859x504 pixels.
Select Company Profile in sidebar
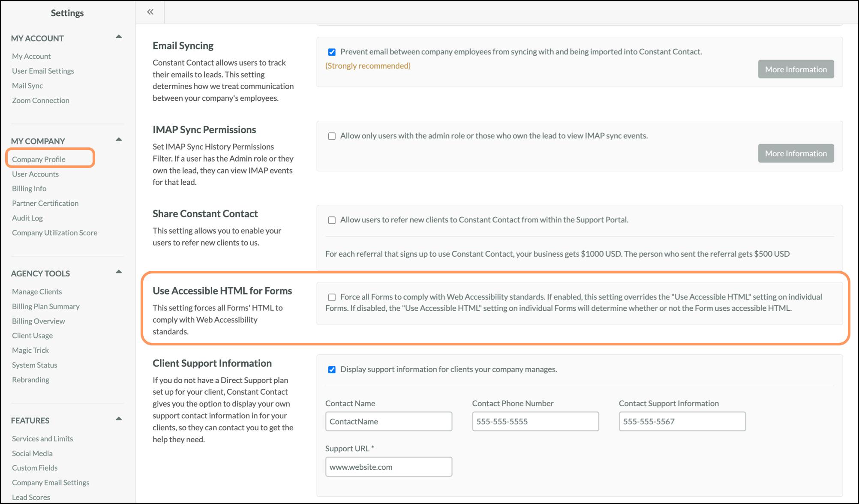(x=39, y=159)
